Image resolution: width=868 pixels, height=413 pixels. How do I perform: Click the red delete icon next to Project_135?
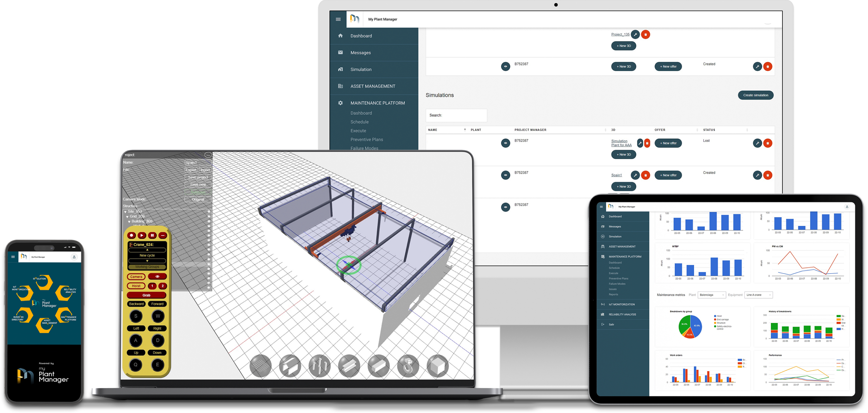point(645,34)
